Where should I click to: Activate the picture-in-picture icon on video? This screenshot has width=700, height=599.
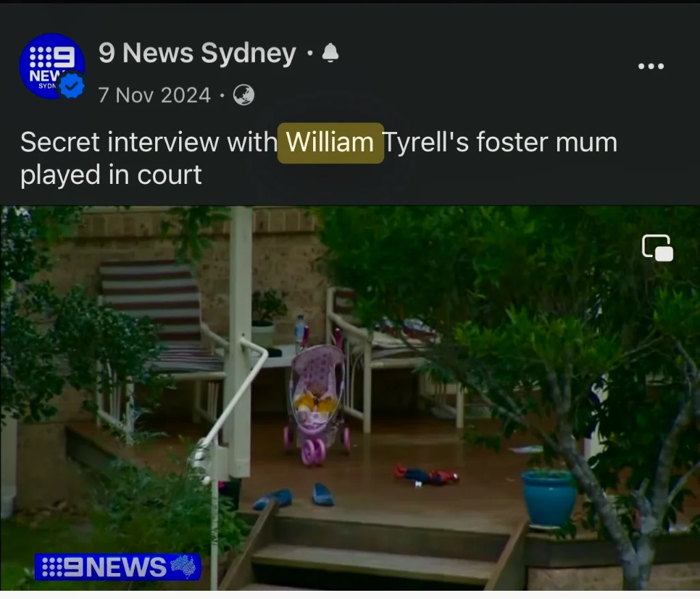[658, 248]
